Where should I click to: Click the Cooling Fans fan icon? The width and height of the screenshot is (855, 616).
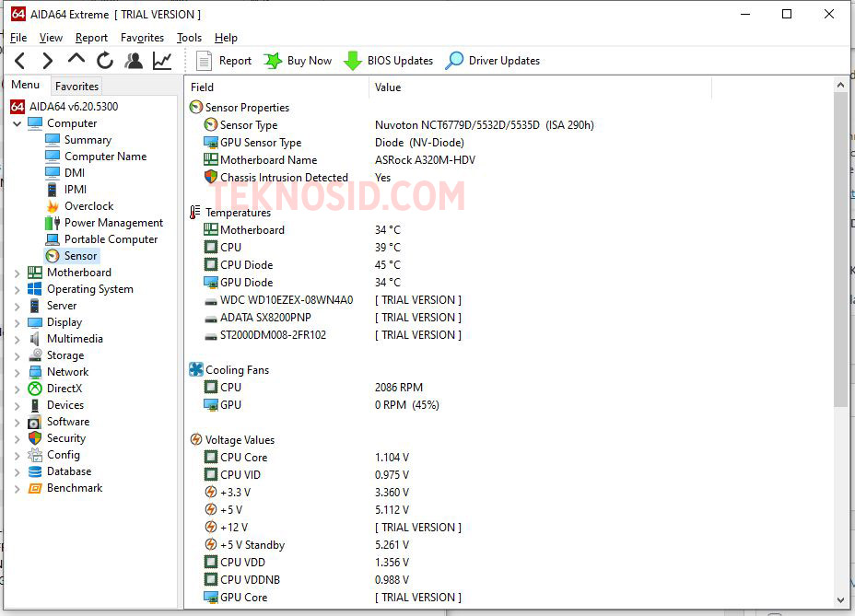click(x=195, y=369)
